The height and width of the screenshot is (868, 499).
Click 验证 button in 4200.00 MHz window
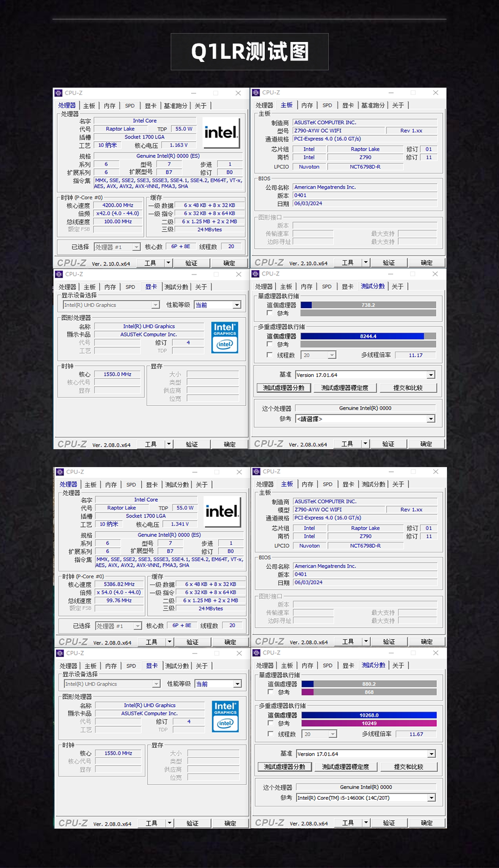click(192, 263)
